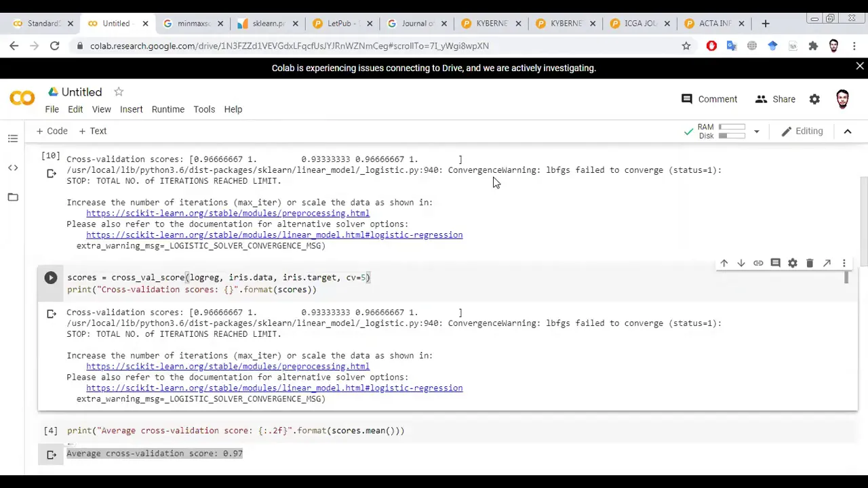
Task: Go back in browser history
Action: [14, 45]
